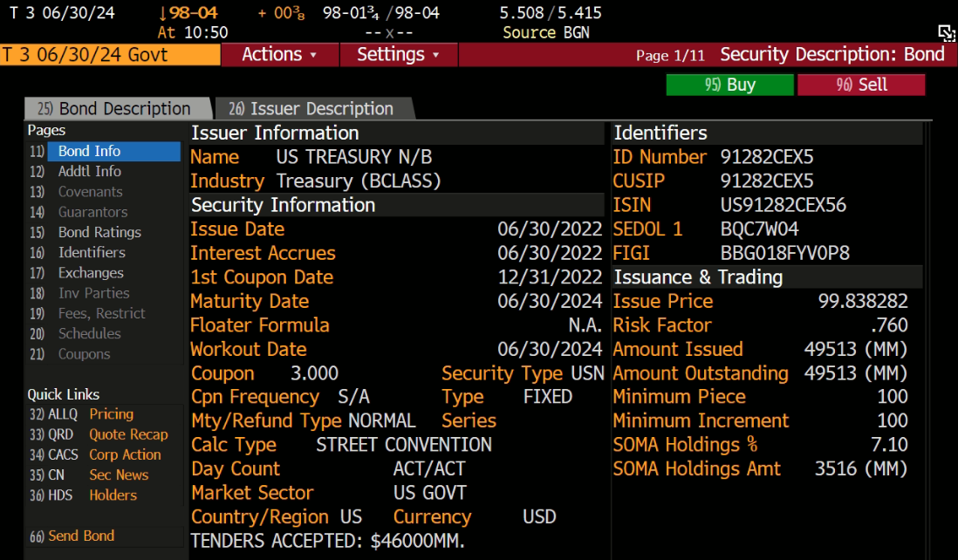Click the Amount Outstanding label
Screen dimensions: 958x560
[701, 373]
